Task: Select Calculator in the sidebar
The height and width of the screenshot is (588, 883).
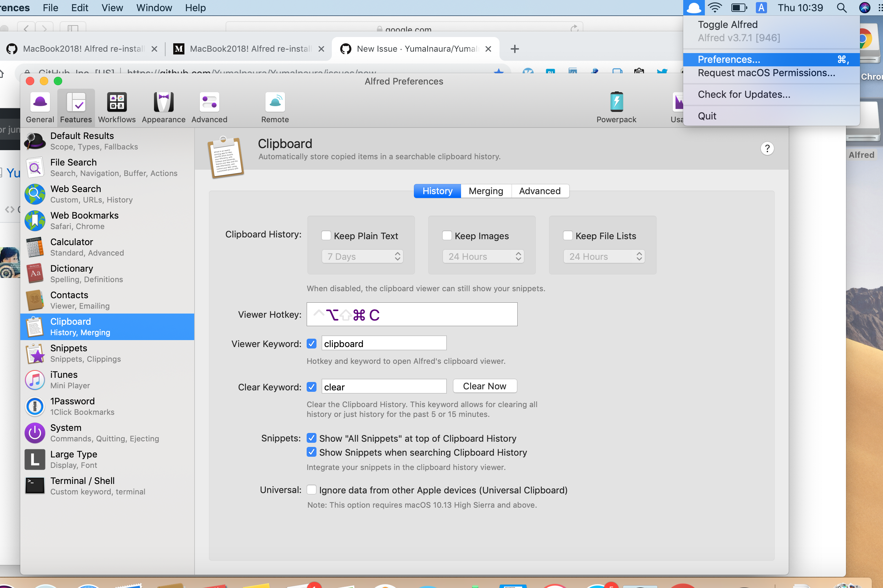Action: (x=107, y=247)
